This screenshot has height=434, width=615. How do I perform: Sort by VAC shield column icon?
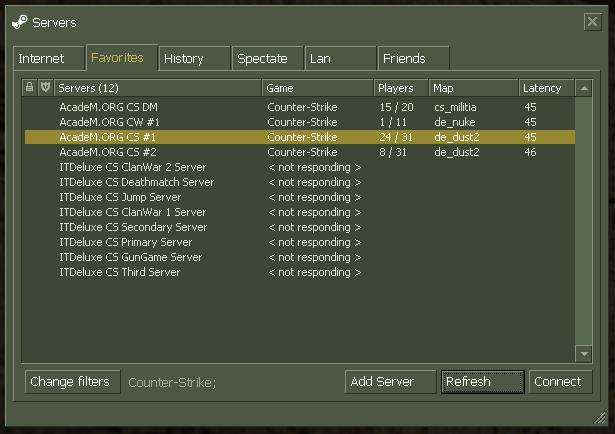point(45,87)
